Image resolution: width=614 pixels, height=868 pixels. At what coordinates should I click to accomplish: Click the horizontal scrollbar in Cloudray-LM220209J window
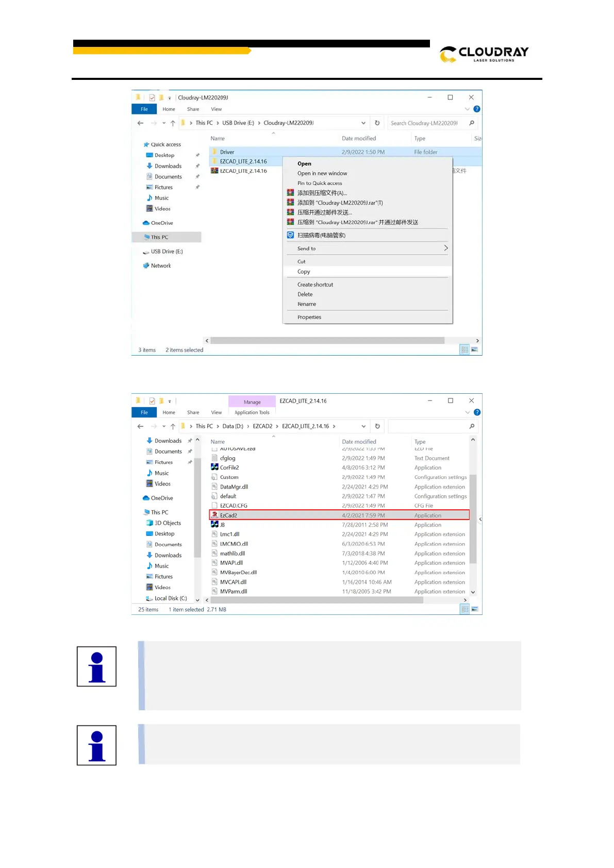327,341
